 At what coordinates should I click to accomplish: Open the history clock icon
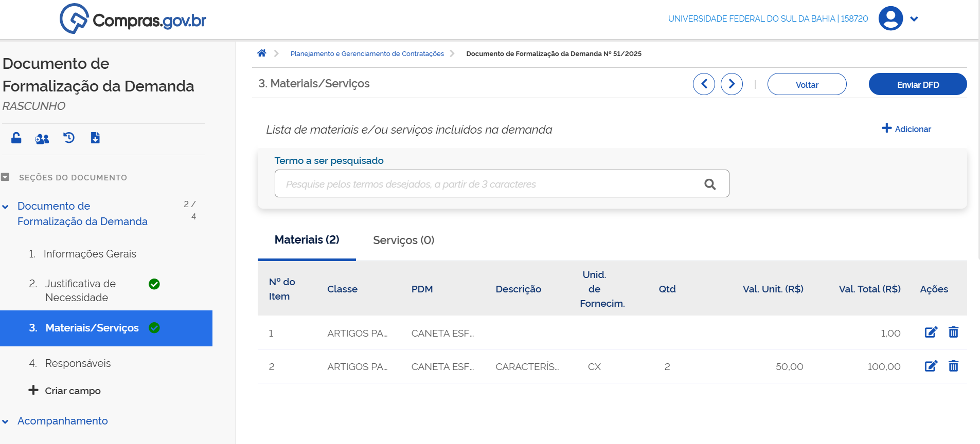pos(69,138)
